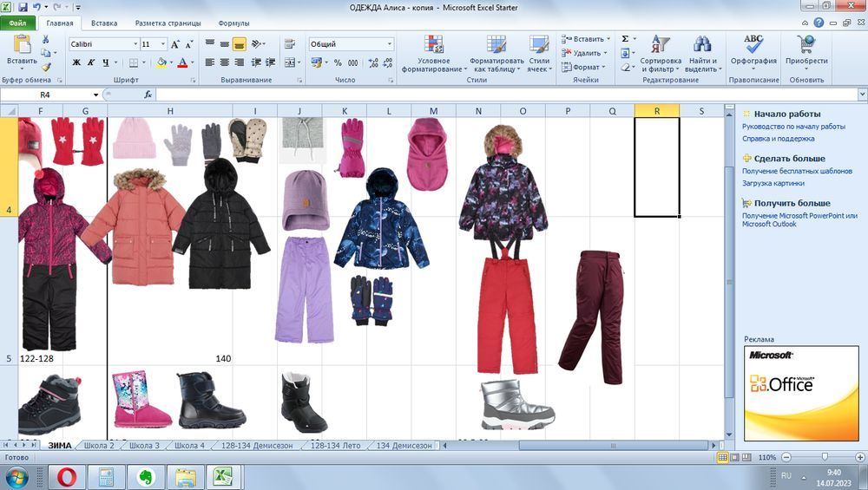868x490 pixels.
Task: Click Вставить cells button
Action: [586, 39]
